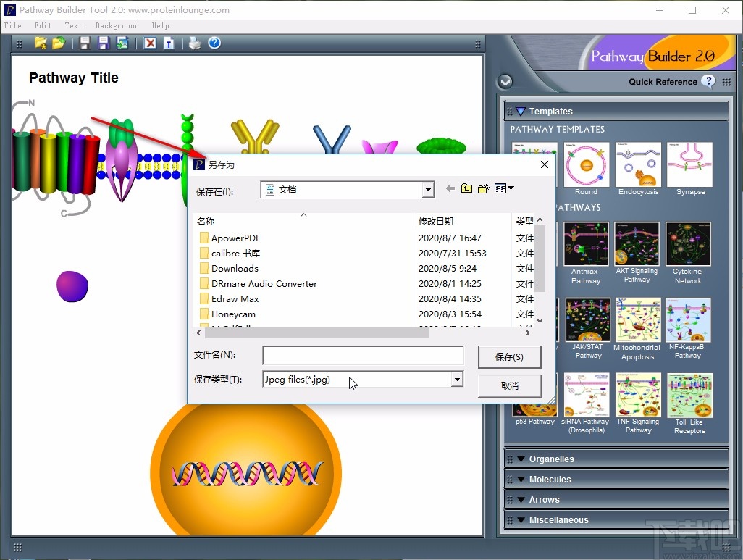Select the calibre 书库 folder
Viewport: 743px width, 560px height.
(x=235, y=254)
